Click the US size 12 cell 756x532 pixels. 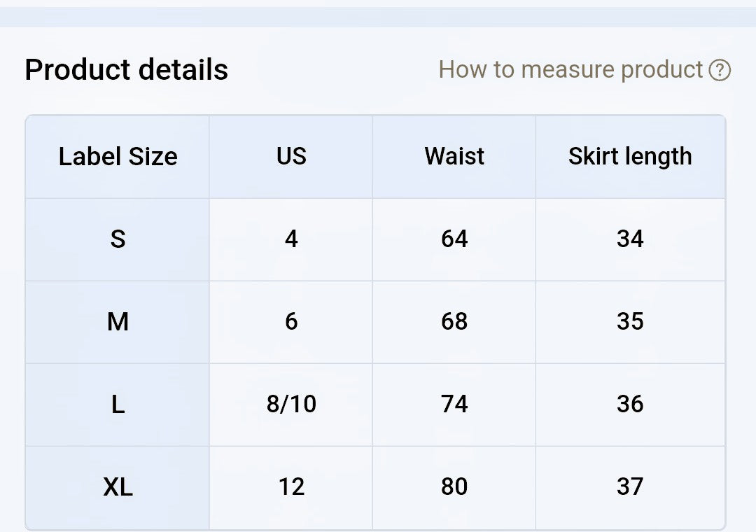291,488
